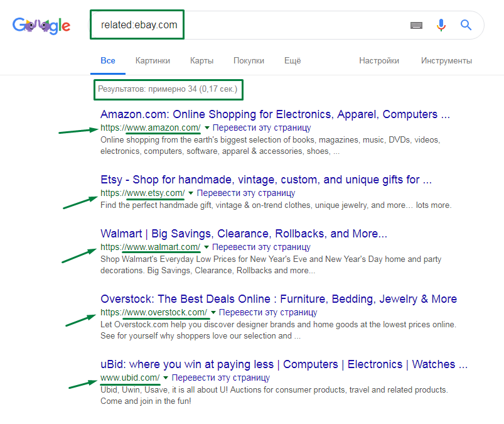Viewport: 504px width, 424px height.
Task: Click the Amazon snippet about books, magazines, music
Action: point(271,145)
